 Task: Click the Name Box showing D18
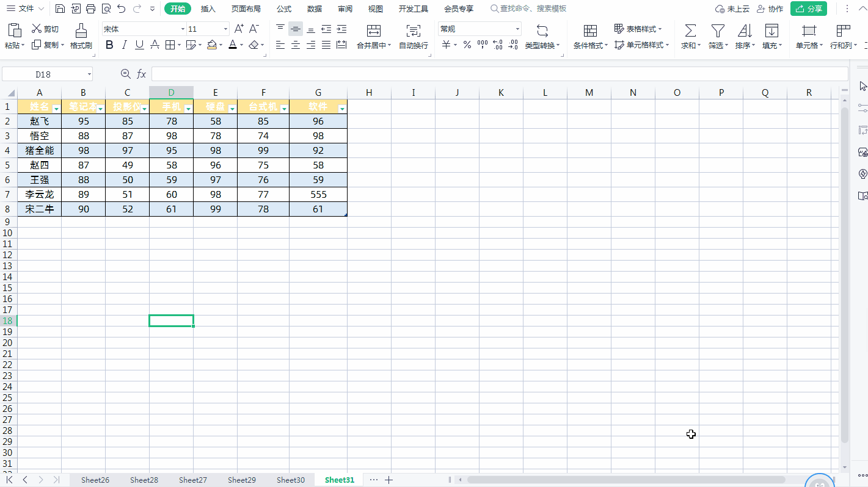(47, 74)
